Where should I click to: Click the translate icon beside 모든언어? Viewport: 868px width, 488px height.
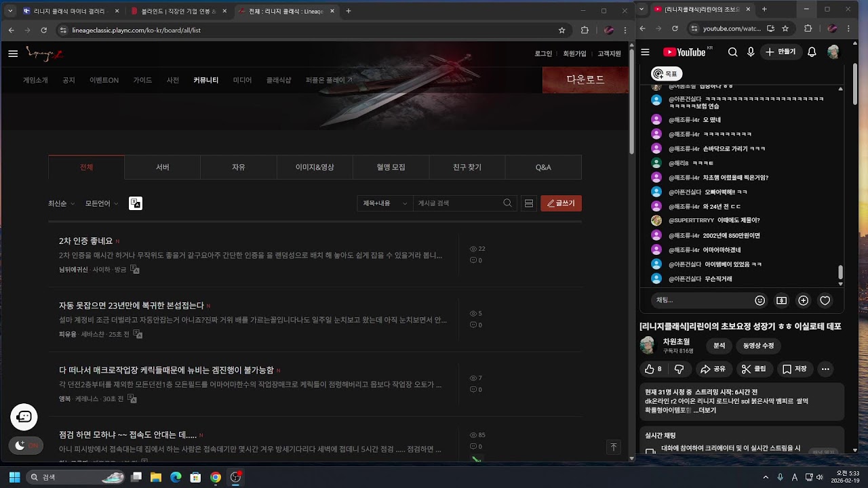(x=136, y=203)
